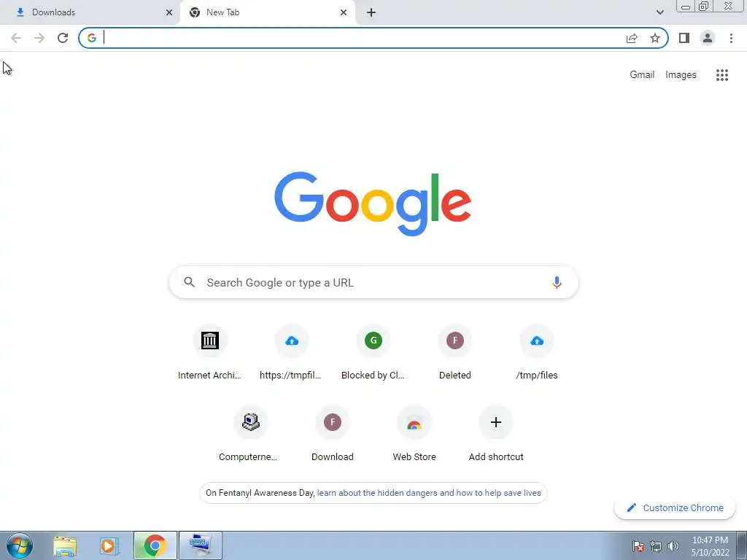Open the Download shortcut tile
Screen dimensions: 747x560
tap(333, 435)
